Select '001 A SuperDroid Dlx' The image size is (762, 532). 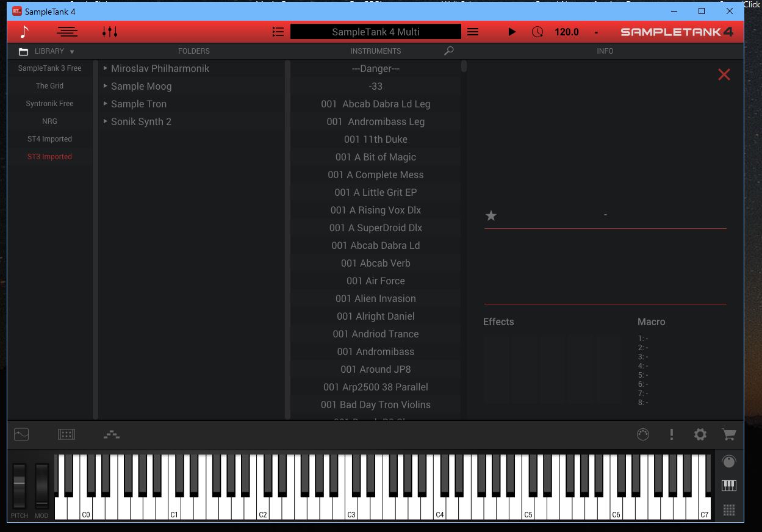tap(376, 228)
